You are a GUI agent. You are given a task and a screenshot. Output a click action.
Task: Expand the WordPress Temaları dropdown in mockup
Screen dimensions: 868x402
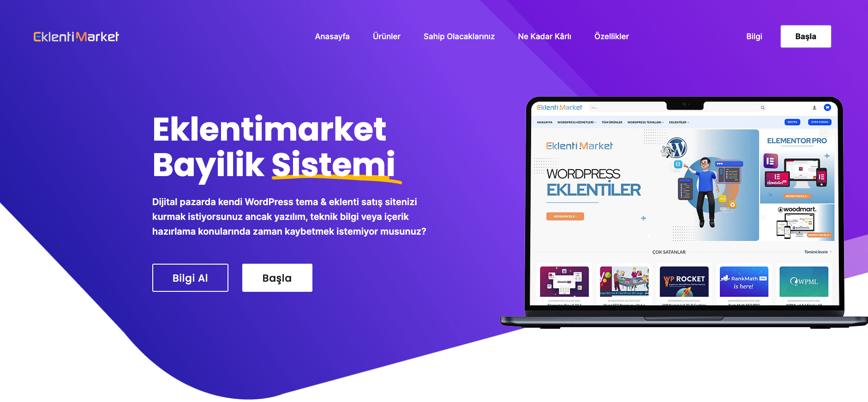coord(646,122)
